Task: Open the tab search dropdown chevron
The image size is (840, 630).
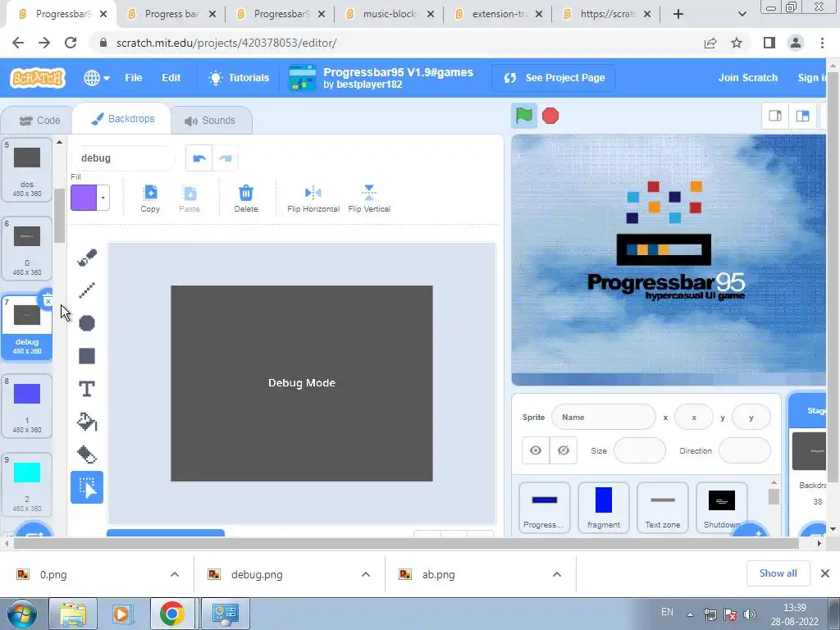Action: 742,14
